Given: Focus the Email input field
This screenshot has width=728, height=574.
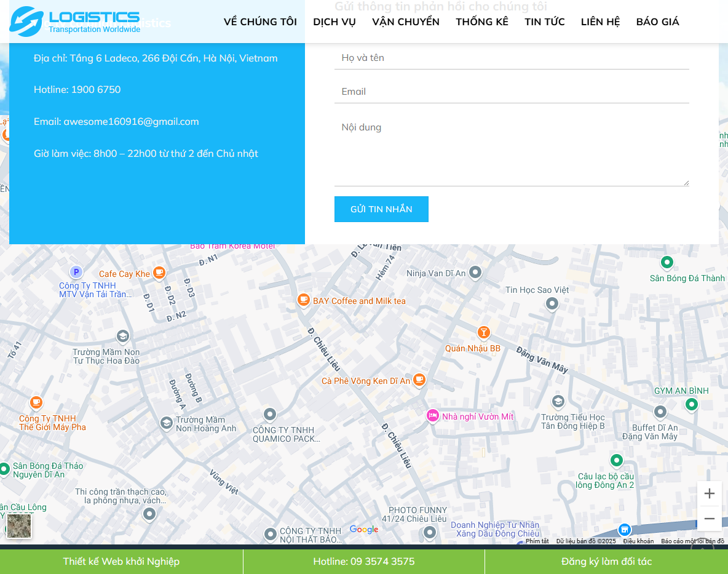Looking at the screenshot, I should click(x=512, y=92).
